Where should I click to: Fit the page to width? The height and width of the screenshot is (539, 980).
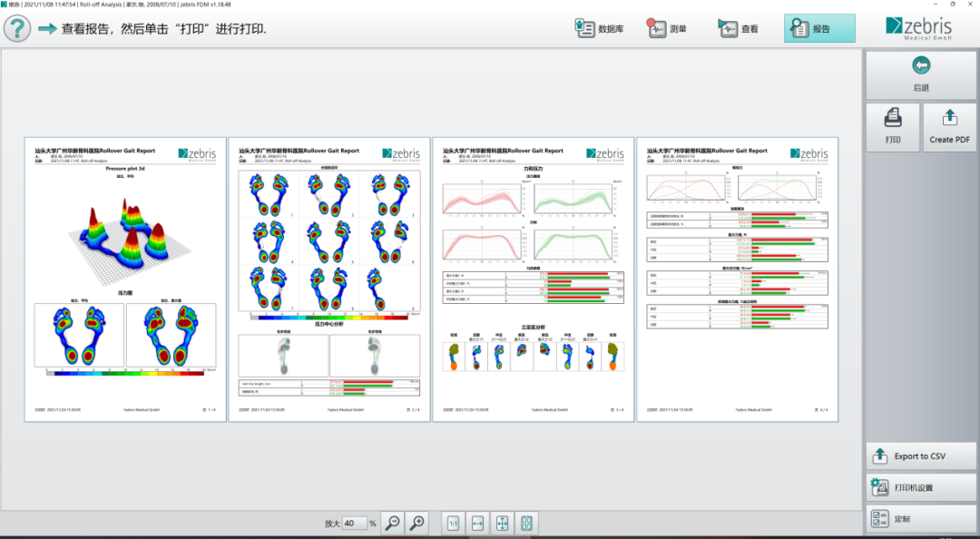pos(477,524)
